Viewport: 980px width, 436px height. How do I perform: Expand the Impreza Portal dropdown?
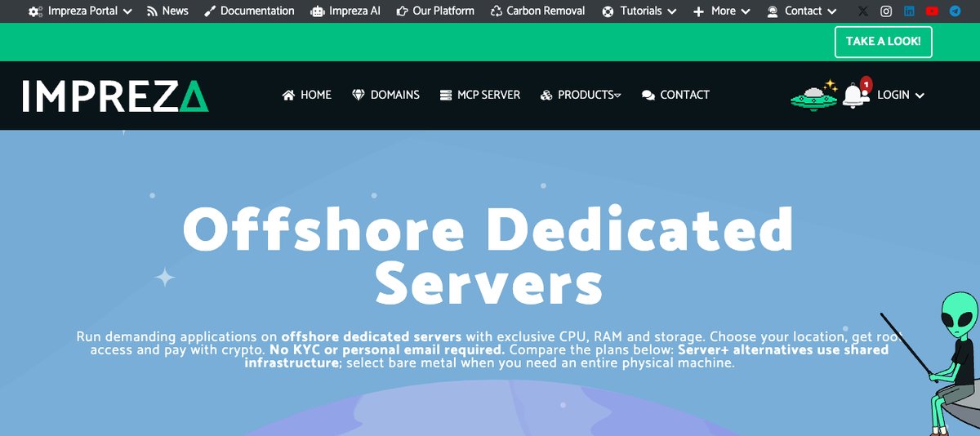tap(127, 11)
